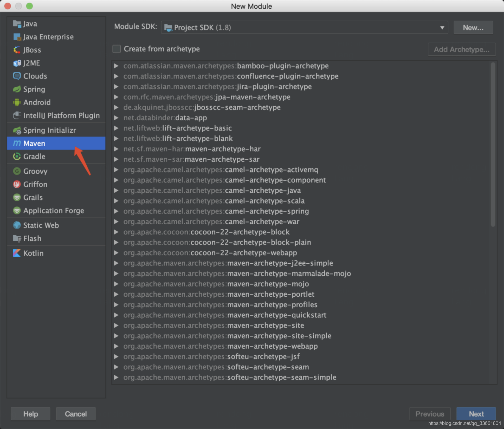
Task: Click the Gradle icon
Action: coord(17,157)
